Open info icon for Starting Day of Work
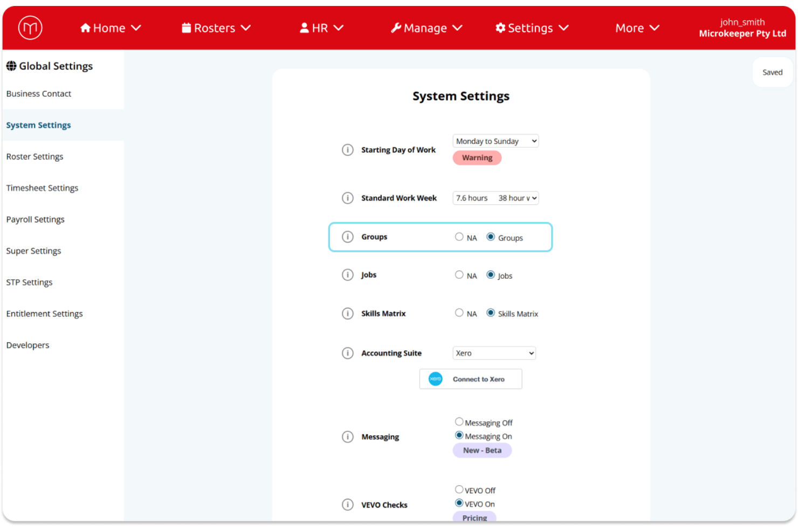798x532 pixels. (348, 150)
